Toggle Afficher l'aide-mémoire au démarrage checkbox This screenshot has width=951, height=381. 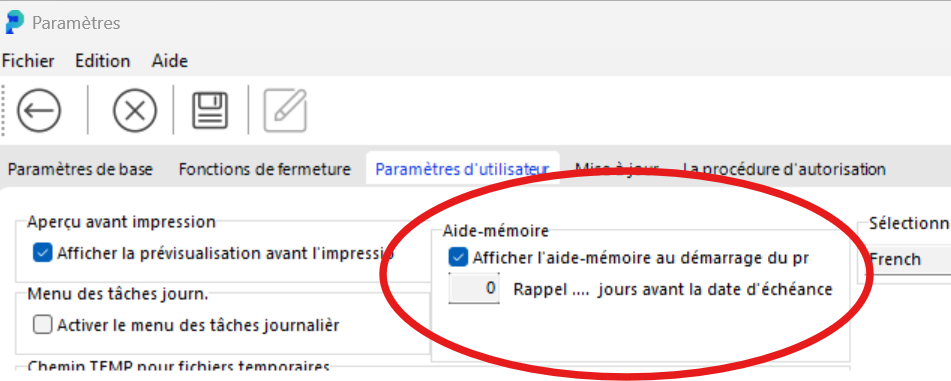click(457, 258)
